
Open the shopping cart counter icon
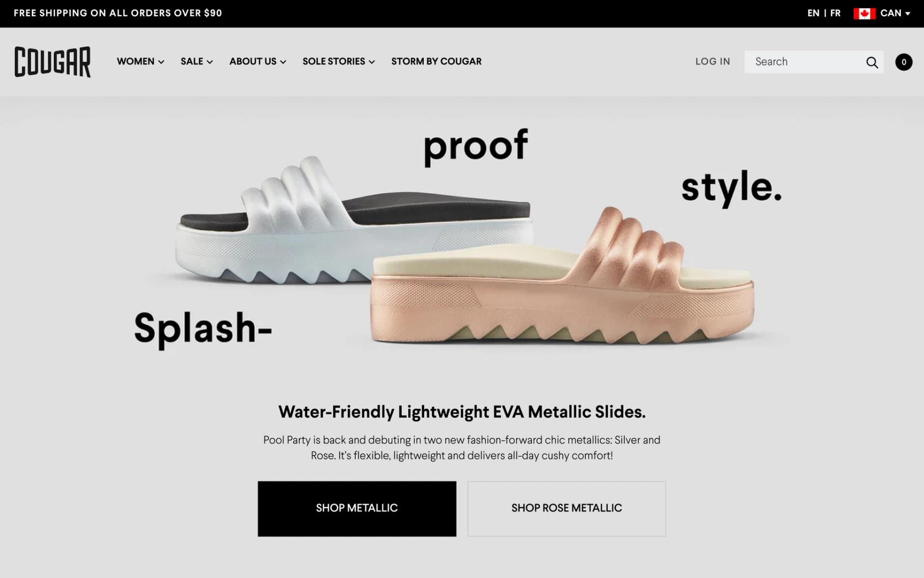[903, 62]
